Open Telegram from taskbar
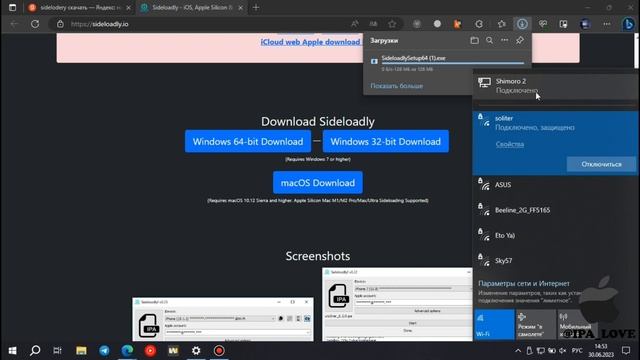The height and width of the screenshot is (360, 640). pos(104,351)
